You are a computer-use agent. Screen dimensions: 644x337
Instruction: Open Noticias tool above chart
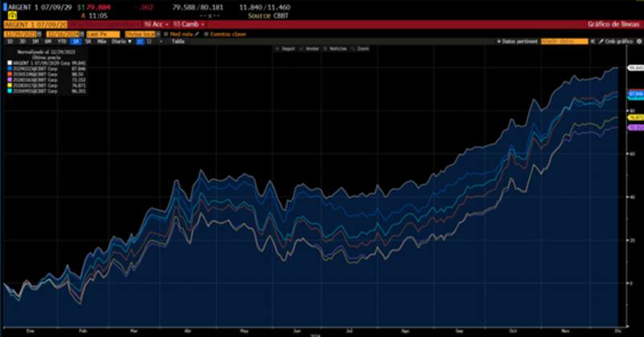coord(335,49)
